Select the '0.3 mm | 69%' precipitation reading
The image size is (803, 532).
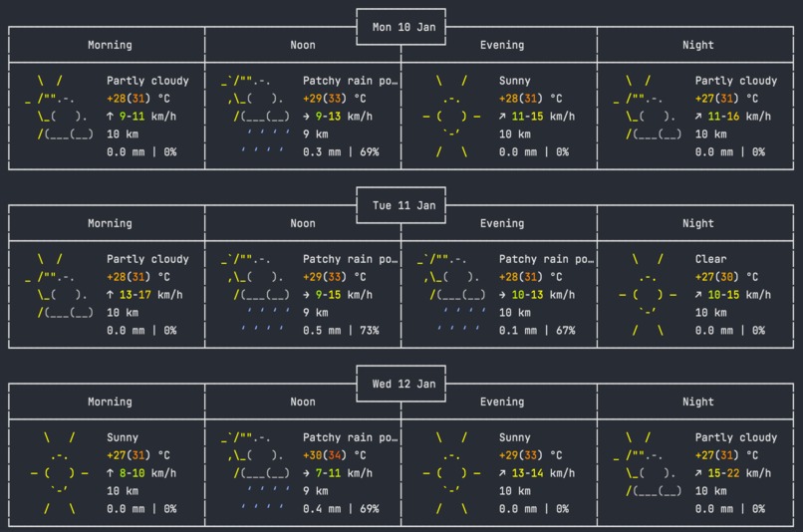[x=341, y=152]
